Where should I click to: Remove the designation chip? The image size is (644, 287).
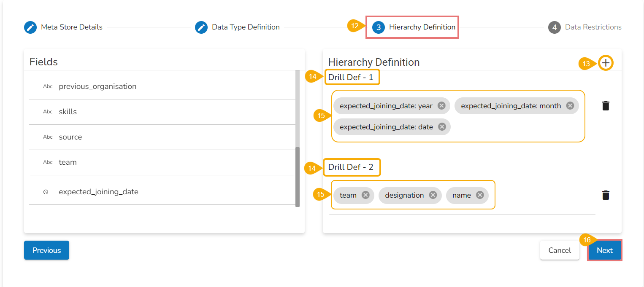click(433, 195)
